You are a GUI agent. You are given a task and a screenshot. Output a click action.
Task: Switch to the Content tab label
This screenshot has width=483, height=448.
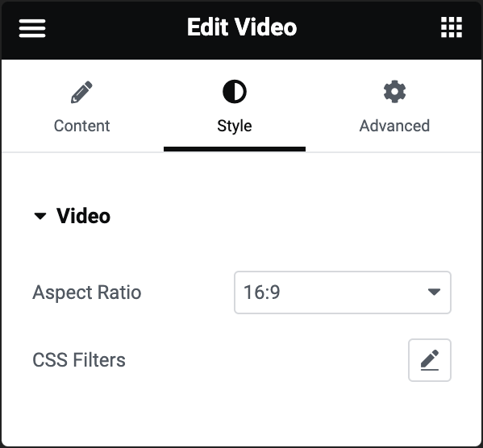point(81,126)
